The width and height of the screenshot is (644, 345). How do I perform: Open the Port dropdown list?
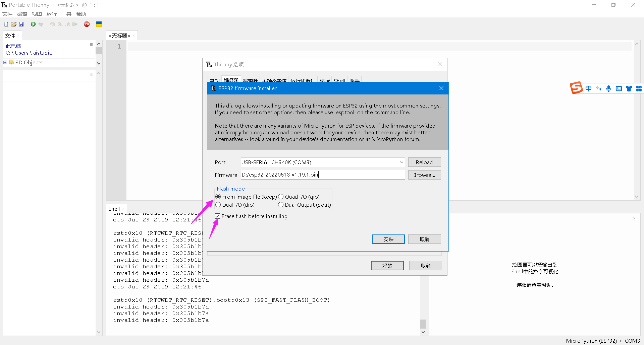(401, 162)
